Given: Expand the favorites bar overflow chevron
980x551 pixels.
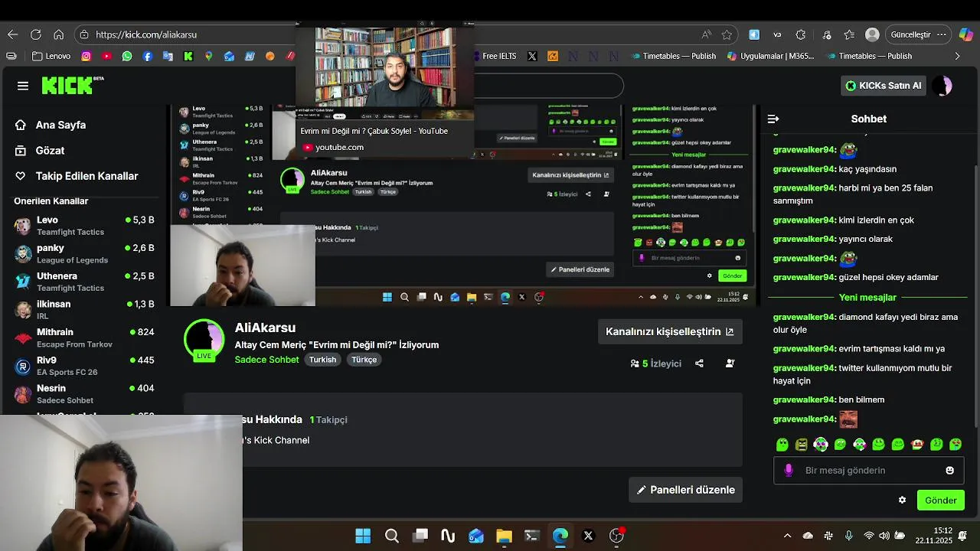Looking at the screenshot, I should pyautogui.click(x=957, y=56).
